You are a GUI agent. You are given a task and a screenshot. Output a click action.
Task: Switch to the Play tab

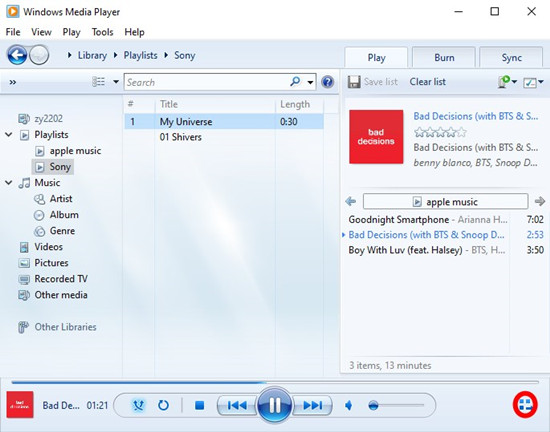pos(376,58)
